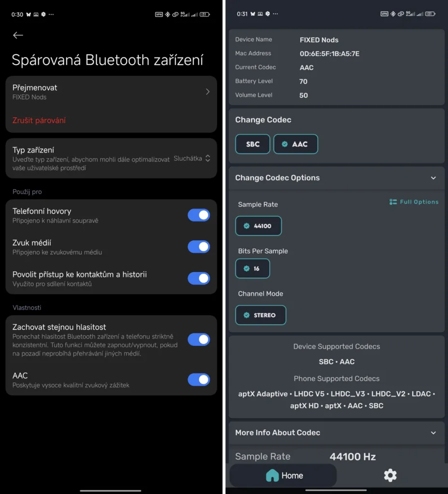Toggle Zachovat stejnou hlasitost switch
Viewport: 448px width, 494px height.
tap(198, 340)
